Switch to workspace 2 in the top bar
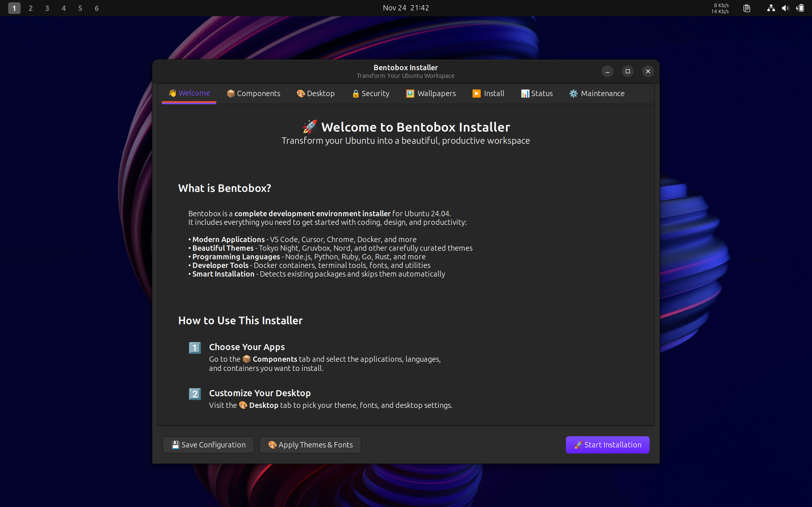The image size is (812, 507). [30, 8]
